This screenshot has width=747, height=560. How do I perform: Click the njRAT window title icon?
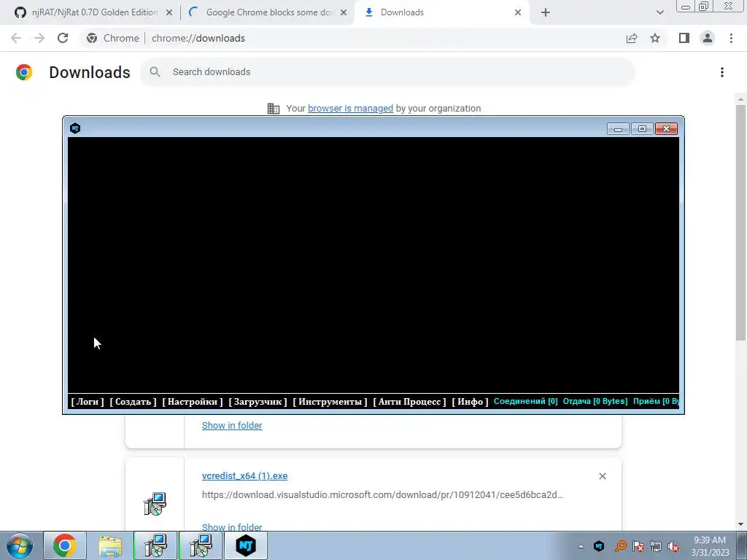[x=75, y=128]
